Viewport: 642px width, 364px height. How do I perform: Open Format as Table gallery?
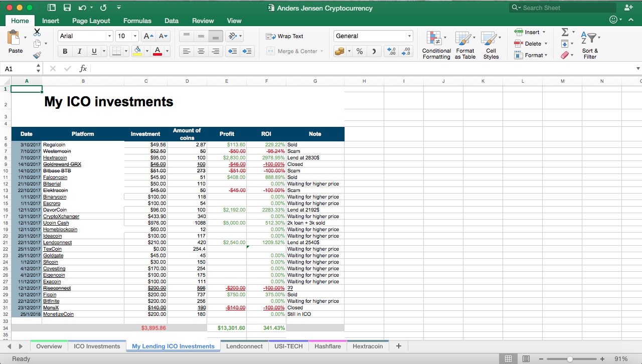(x=465, y=45)
